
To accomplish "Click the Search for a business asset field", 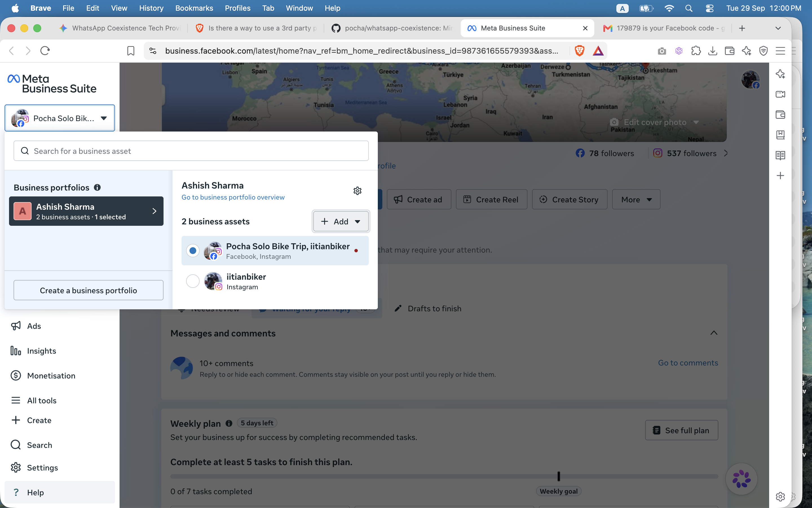I will coord(191,151).
